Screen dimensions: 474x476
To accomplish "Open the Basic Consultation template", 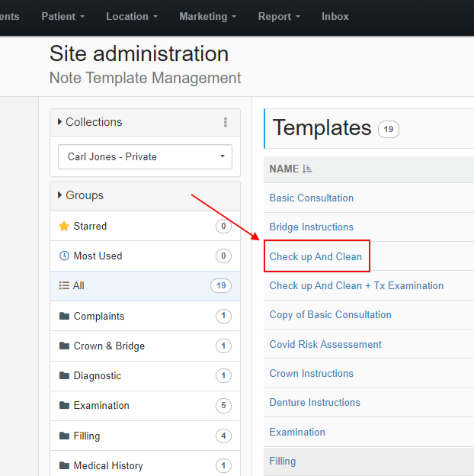I will [x=312, y=198].
